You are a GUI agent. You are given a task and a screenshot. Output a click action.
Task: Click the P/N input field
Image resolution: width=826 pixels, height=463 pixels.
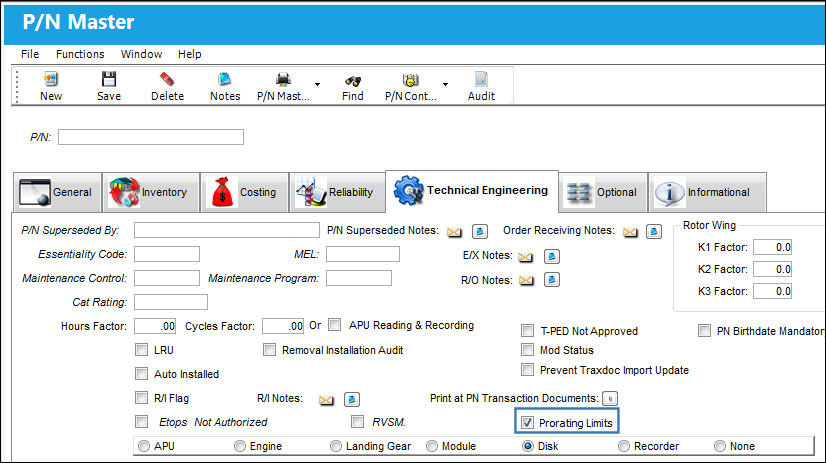pyautogui.click(x=151, y=137)
